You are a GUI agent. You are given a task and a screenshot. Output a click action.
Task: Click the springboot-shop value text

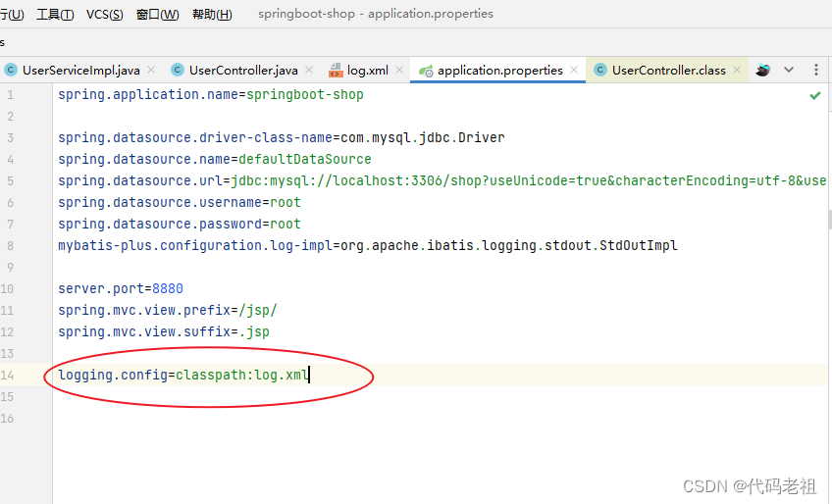pyautogui.click(x=305, y=95)
